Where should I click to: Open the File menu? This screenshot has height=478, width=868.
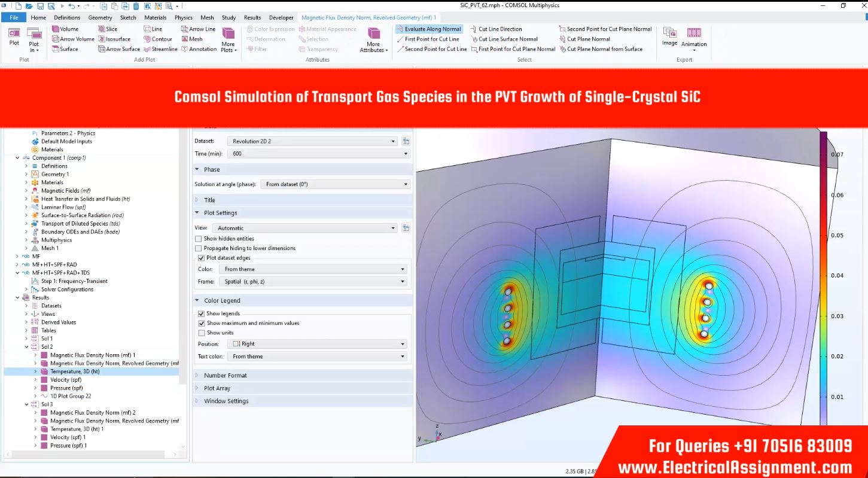14,17
